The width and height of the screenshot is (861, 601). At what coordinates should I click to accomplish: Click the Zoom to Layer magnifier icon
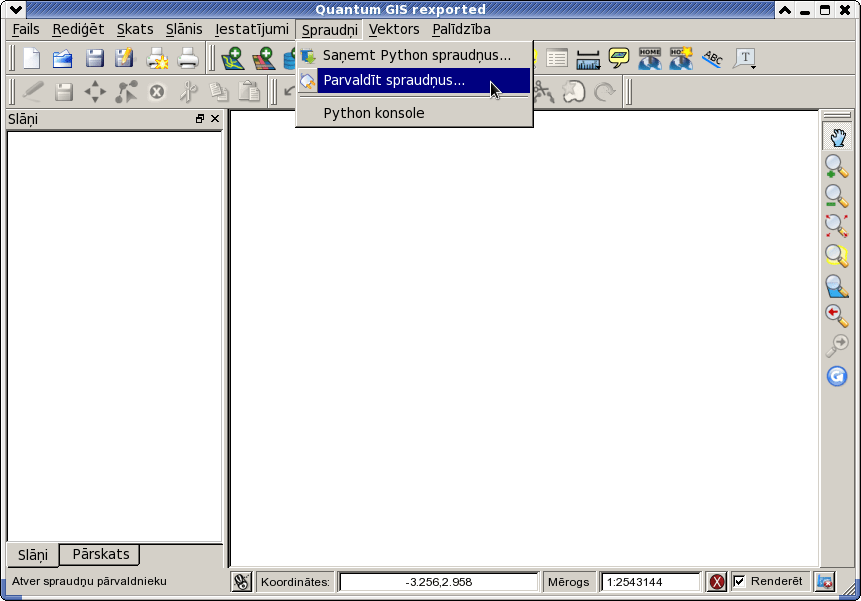(837, 286)
